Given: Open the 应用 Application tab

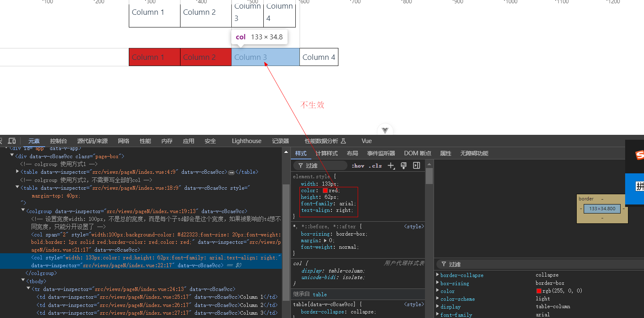Looking at the screenshot, I should tap(189, 141).
